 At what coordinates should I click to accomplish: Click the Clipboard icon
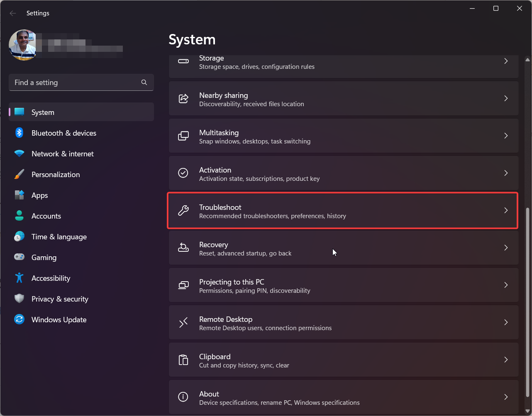183,360
